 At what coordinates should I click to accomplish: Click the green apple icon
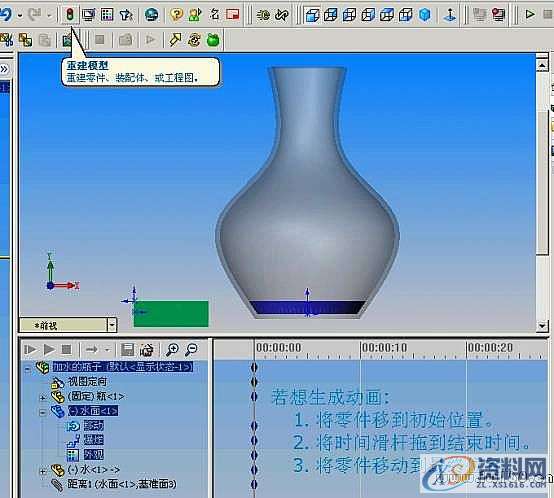pos(213,40)
